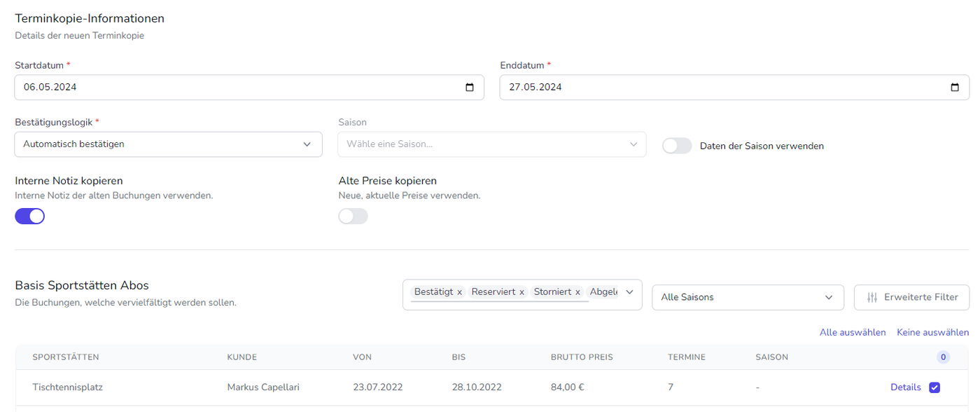Click the 'Alle auswählen' link
Image resolution: width=980 pixels, height=412 pixels.
853,332
